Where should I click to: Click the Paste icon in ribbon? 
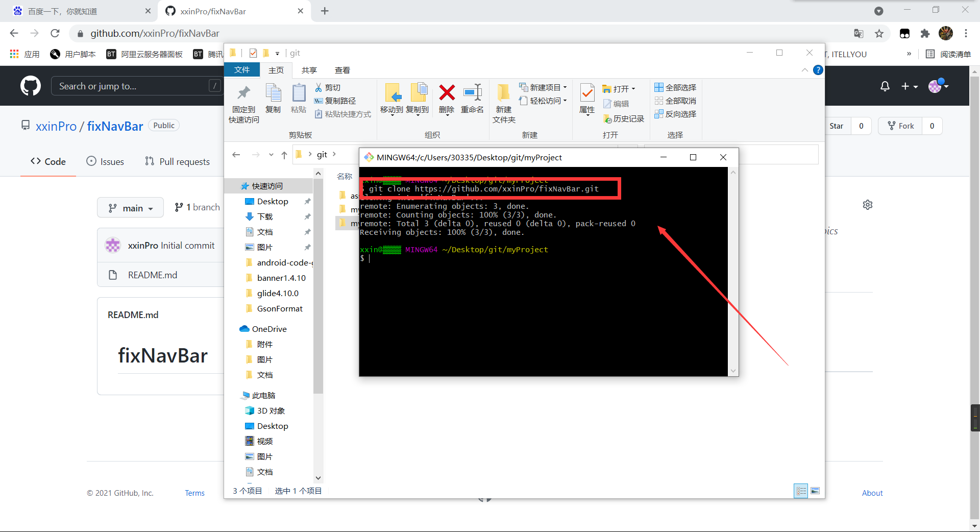(299, 99)
